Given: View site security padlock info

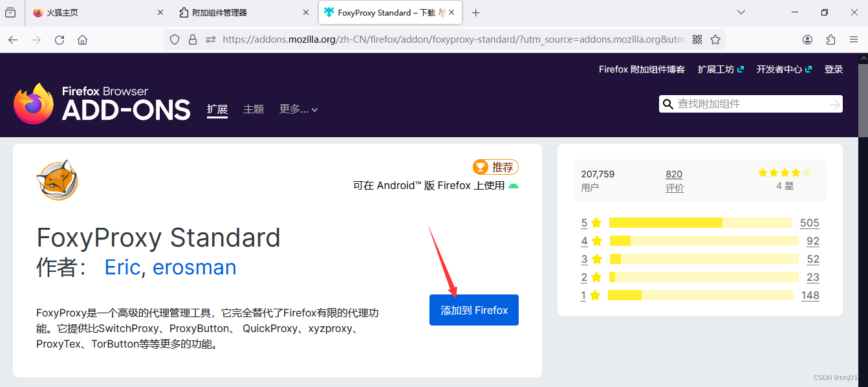Looking at the screenshot, I should (x=192, y=39).
